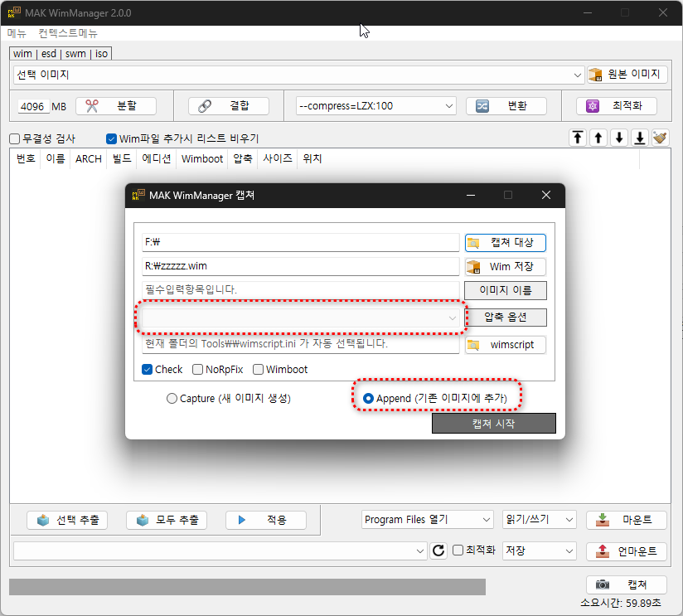Screen dimensions: 683x616
Task: Expand 선택 이미지 dropdown
Action: (x=577, y=75)
